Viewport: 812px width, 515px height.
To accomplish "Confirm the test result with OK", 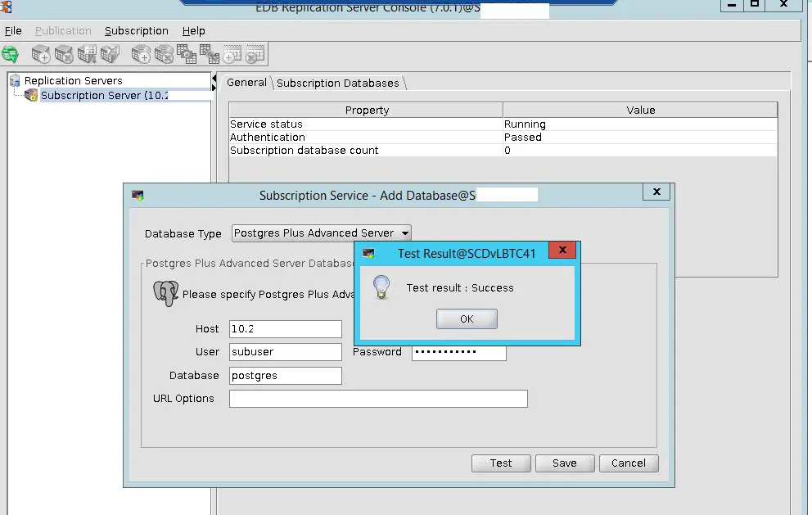I will pos(467,318).
